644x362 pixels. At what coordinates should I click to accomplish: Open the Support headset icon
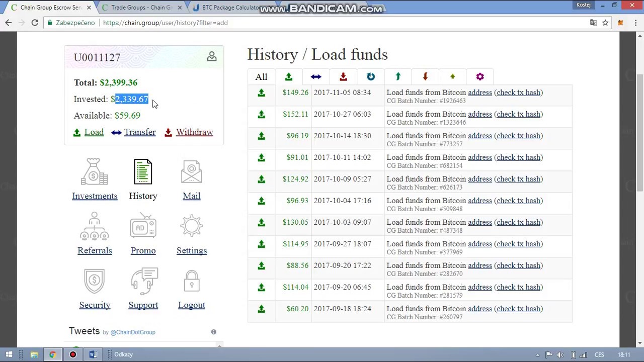coord(143,281)
